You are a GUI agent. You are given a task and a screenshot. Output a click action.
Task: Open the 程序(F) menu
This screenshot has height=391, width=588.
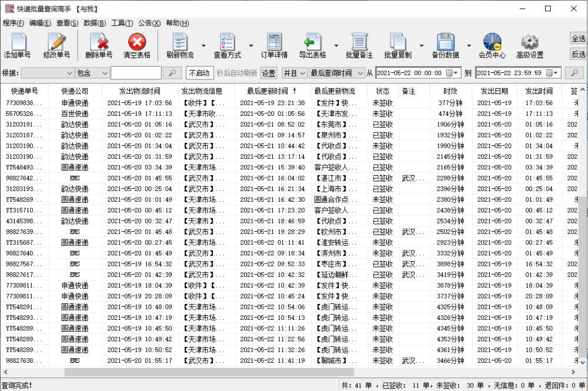click(x=14, y=23)
